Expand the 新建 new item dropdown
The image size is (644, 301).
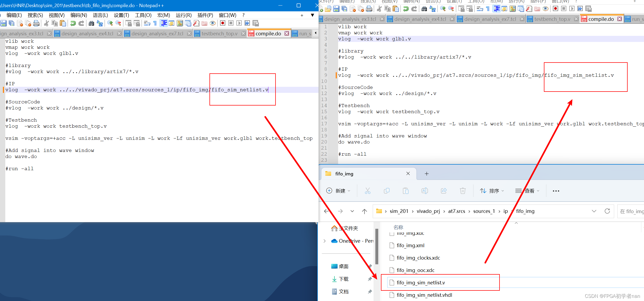(338, 191)
